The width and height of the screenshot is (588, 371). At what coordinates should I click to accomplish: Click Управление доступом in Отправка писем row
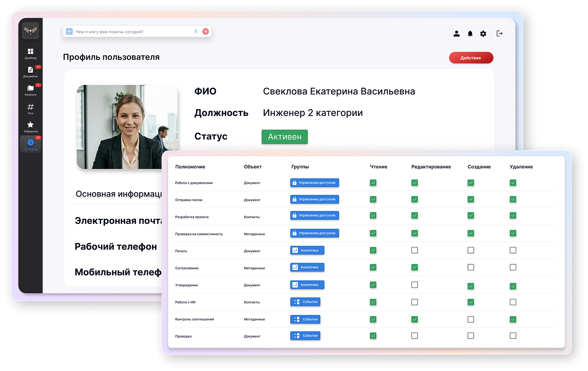tap(314, 200)
